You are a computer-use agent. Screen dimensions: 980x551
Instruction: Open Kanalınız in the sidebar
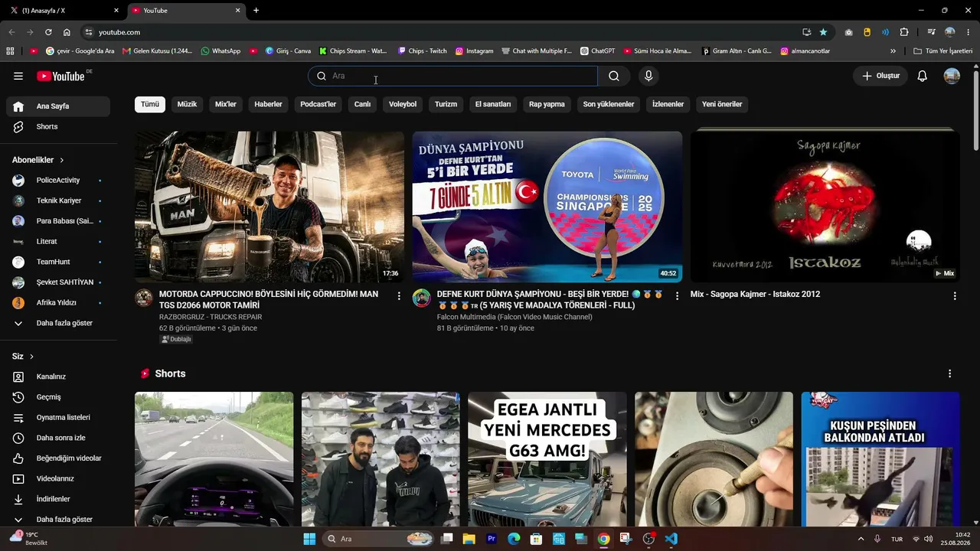(58, 377)
